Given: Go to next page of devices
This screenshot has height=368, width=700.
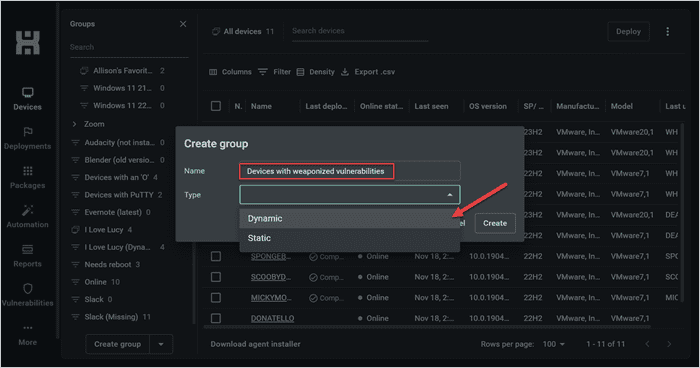Looking at the screenshot, I should tap(669, 344).
